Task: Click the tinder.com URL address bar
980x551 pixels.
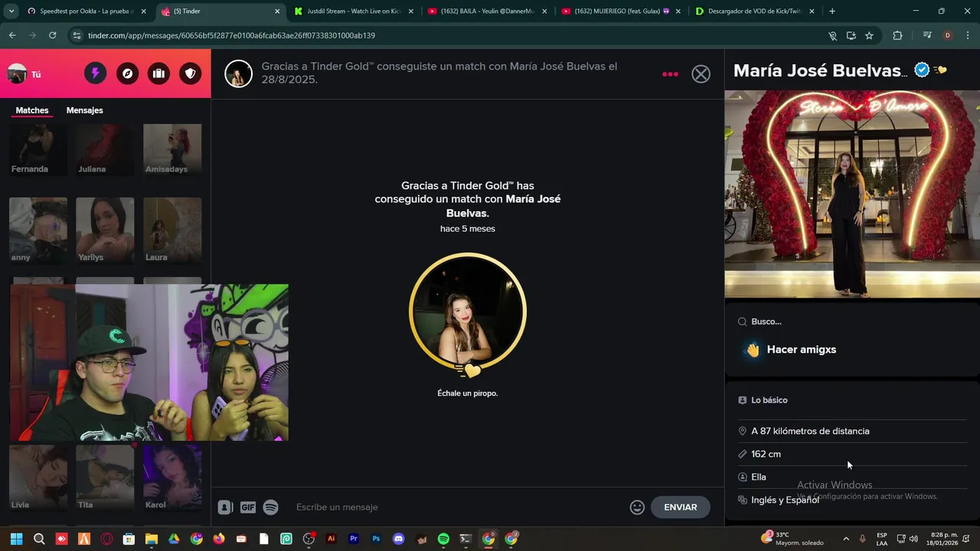Action: 452,35
